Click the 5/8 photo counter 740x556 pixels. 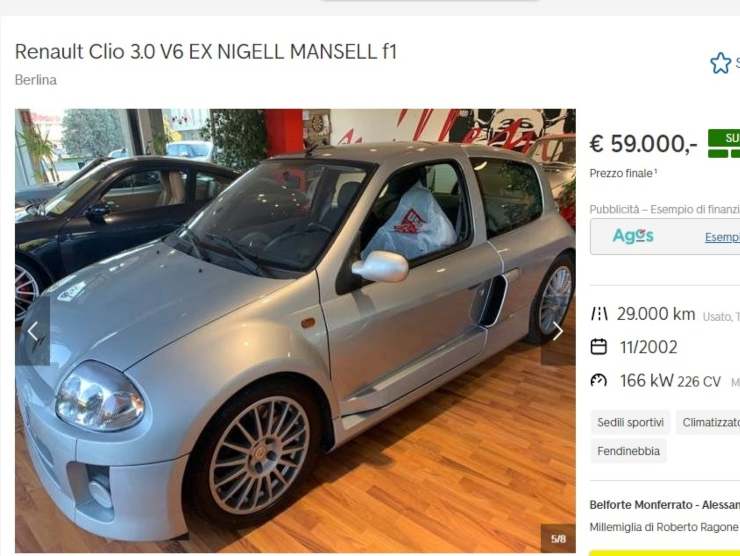coord(558,539)
